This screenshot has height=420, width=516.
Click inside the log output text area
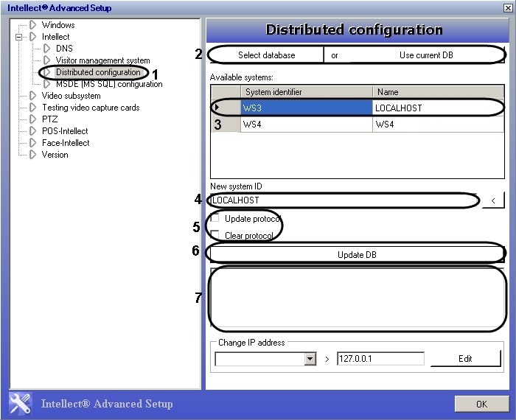click(x=357, y=298)
